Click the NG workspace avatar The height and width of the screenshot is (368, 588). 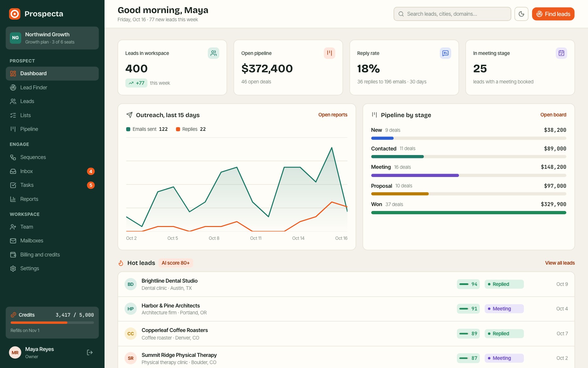point(15,38)
